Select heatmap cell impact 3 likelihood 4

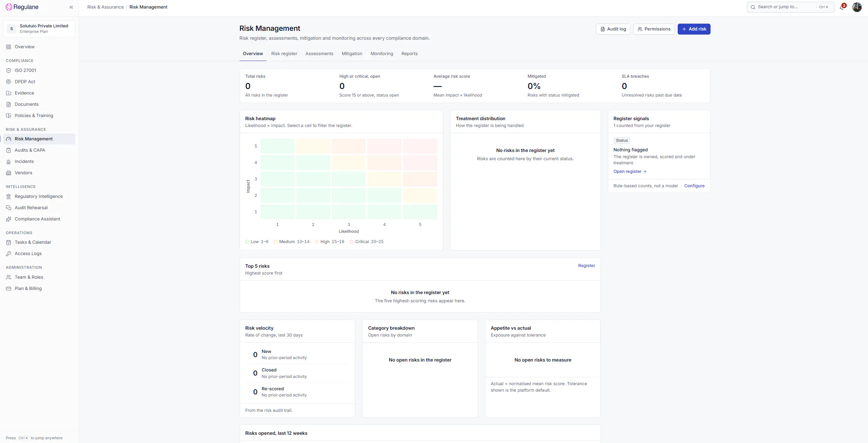click(384, 179)
